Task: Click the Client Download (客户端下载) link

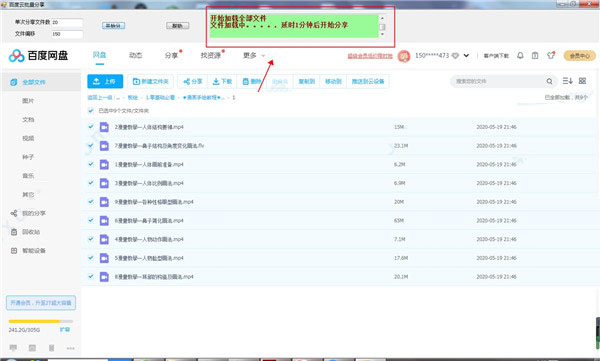Action: coord(496,56)
